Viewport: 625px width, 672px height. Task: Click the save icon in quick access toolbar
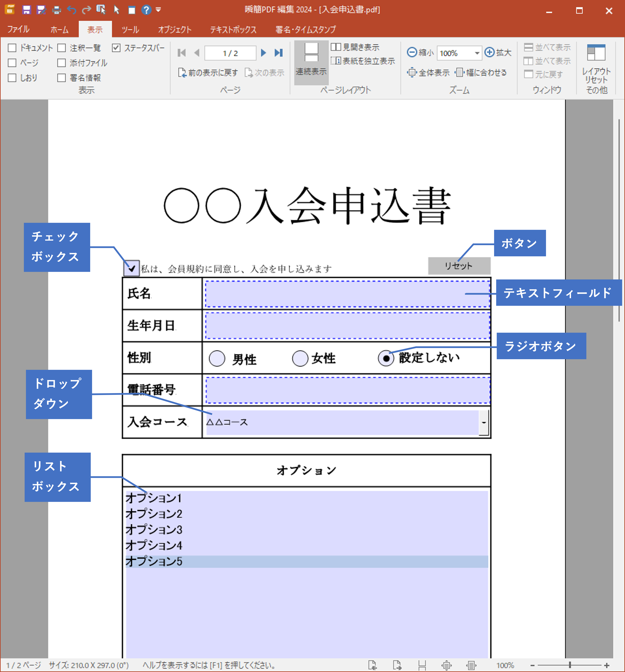pyautogui.click(x=26, y=10)
